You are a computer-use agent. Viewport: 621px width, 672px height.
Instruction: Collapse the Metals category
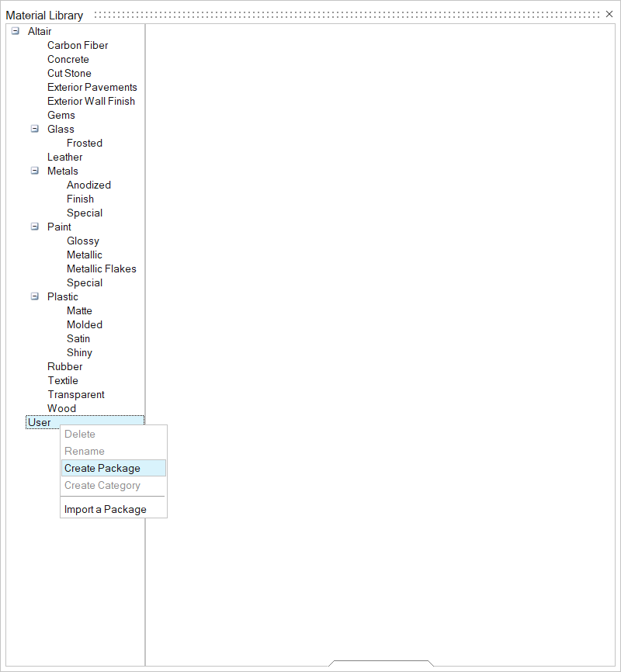[x=34, y=171]
